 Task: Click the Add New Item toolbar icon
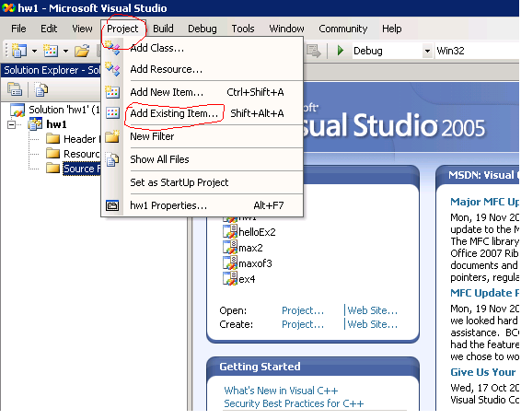coord(51,51)
